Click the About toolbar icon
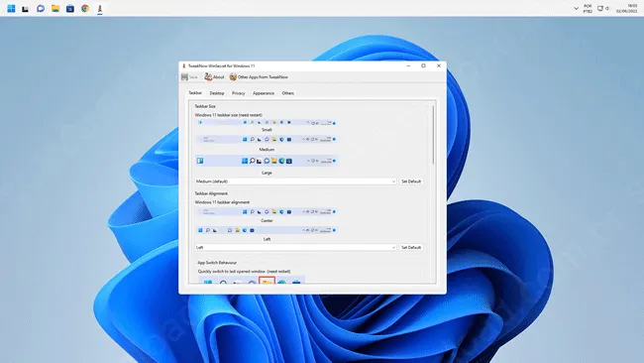The width and height of the screenshot is (644, 363). click(214, 77)
